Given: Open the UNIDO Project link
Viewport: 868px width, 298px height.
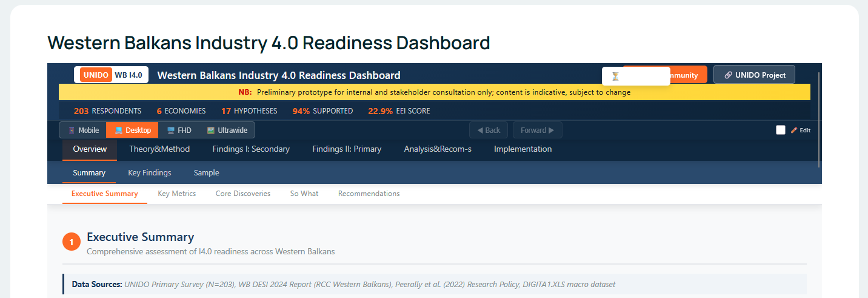Looking at the screenshot, I should click(754, 75).
